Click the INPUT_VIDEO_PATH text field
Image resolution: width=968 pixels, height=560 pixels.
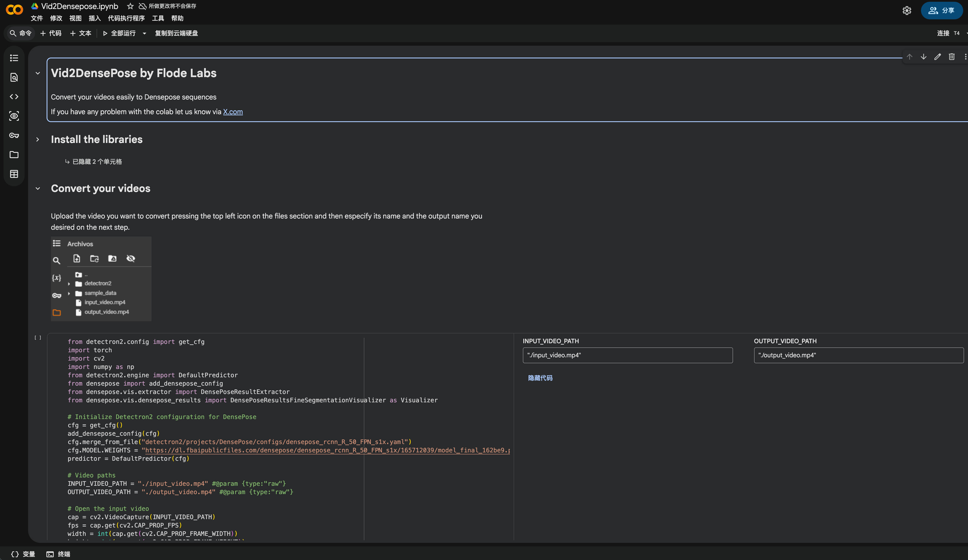(x=627, y=355)
